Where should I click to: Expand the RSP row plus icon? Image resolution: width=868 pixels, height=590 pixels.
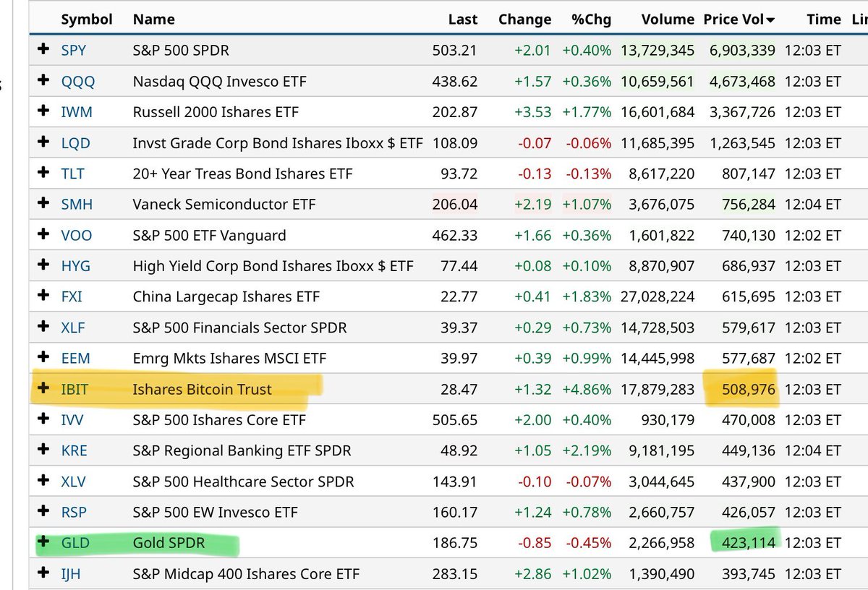[43, 511]
